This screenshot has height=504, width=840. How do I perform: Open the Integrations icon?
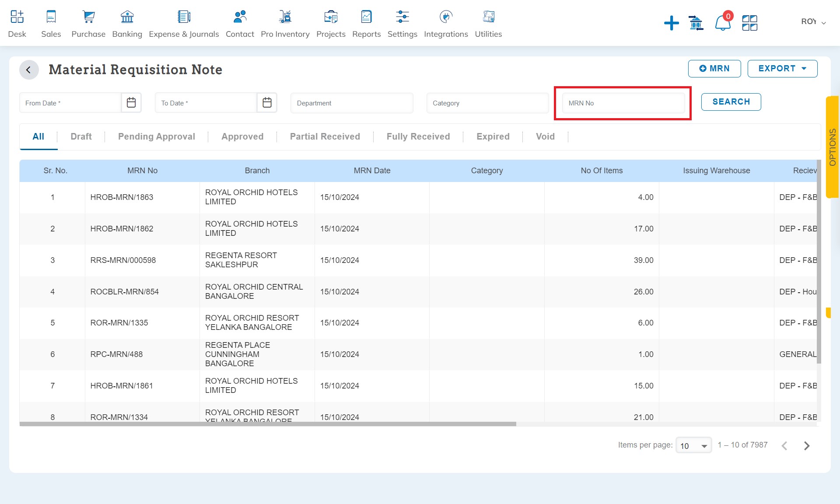point(446,17)
